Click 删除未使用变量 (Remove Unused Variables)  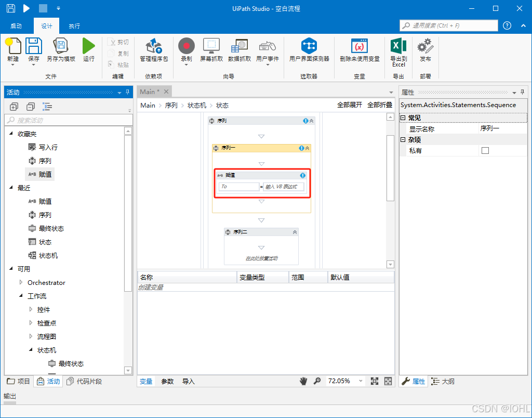click(x=360, y=46)
